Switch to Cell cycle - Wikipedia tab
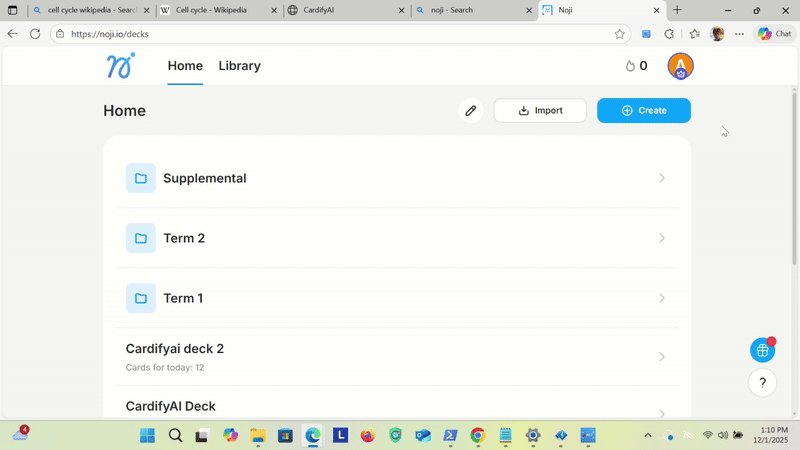 pyautogui.click(x=218, y=10)
